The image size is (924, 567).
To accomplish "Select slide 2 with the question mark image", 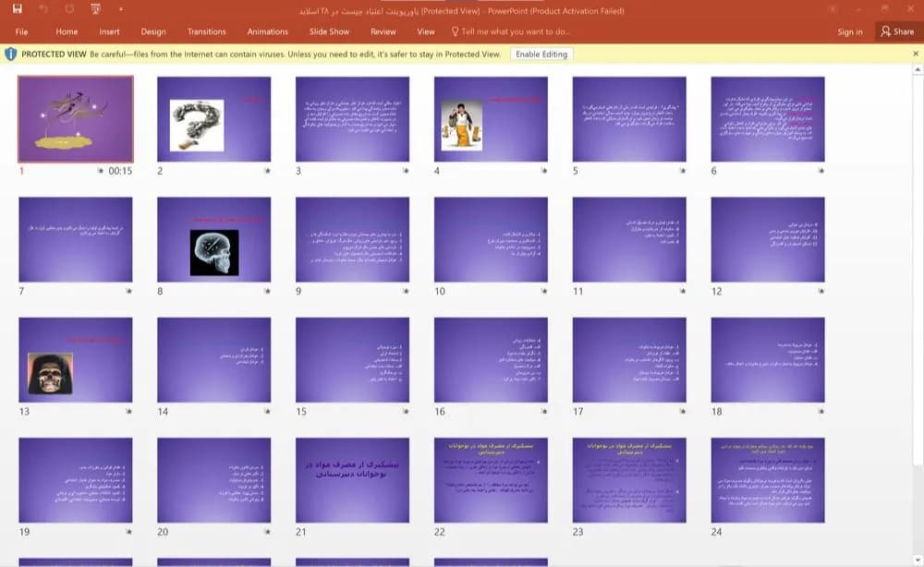I will tap(214, 119).
